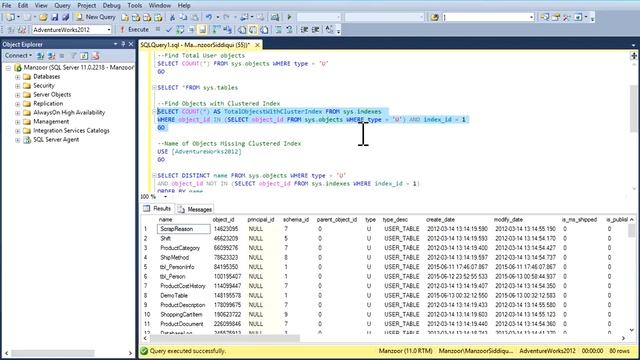This screenshot has width=640, height=360.
Task: Click the object_id column header
Action: pyautogui.click(x=223, y=220)
